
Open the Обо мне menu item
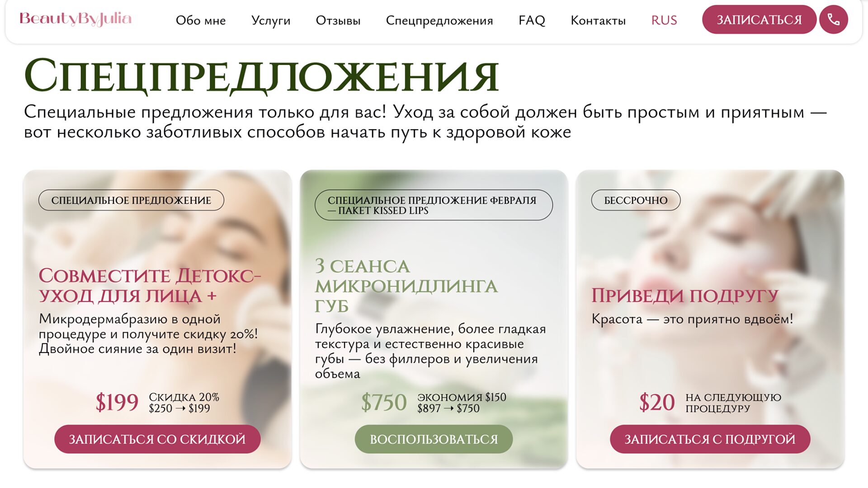pos(201,20)
